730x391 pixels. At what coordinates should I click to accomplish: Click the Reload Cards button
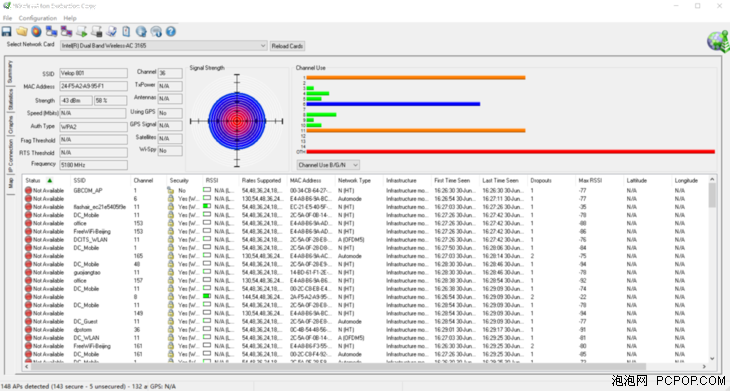(x=287, y=46)
